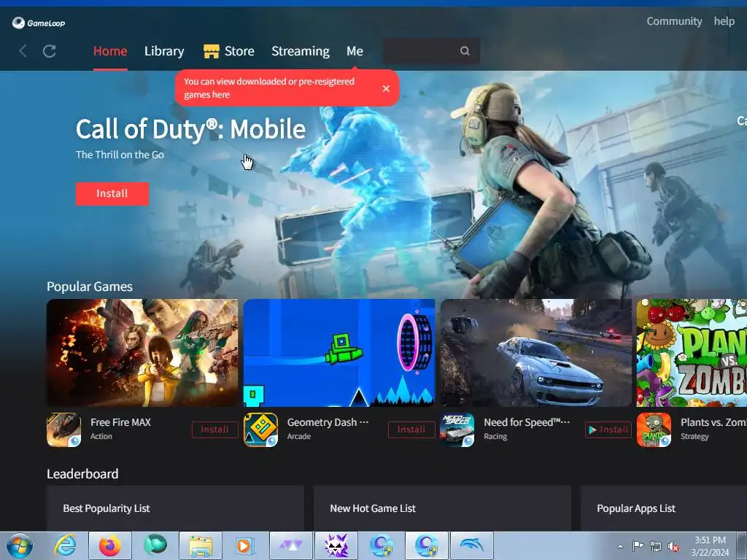Viewport: 747px width, 560px height.
Task: Open the Plants vs. Zombies app icon
Action: pos(654,429)
